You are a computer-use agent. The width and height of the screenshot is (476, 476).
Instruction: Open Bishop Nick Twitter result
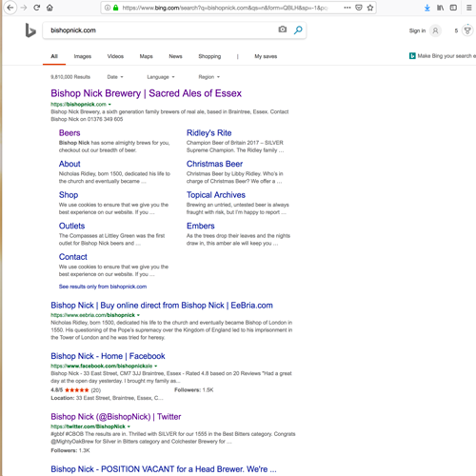(116, 417)
